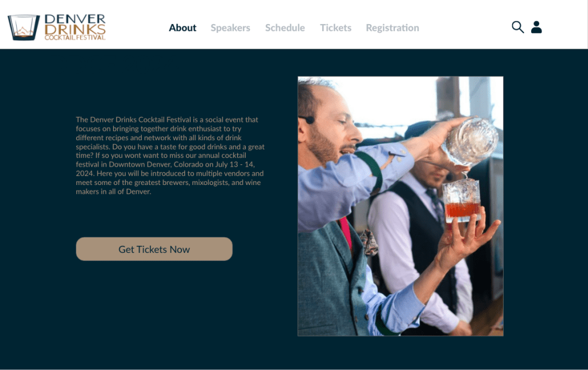This screenshot has height=370, width=588.
Task: Select Tickets in the top navigation
Action: 335,28
